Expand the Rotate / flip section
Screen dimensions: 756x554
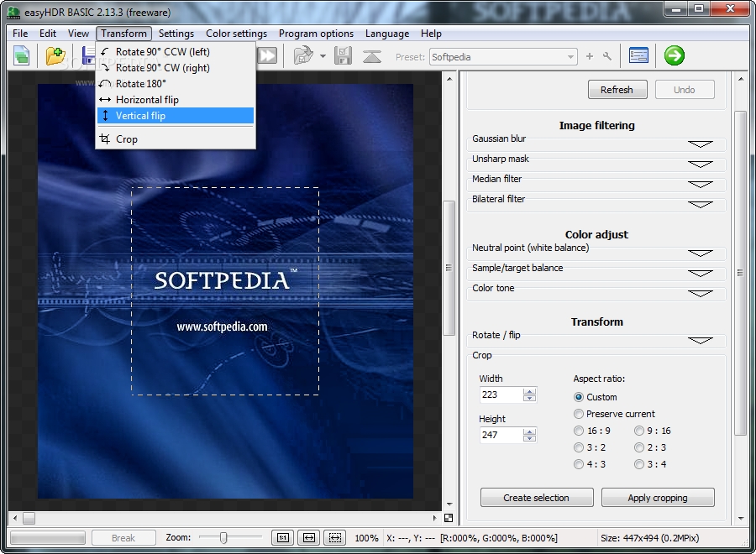[x=700, y=341]
